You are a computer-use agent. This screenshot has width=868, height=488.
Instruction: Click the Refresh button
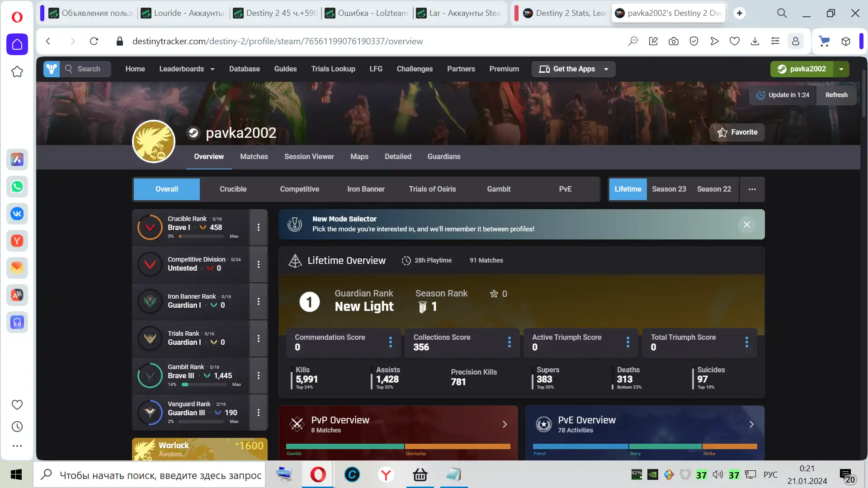(x=837, y=95)
